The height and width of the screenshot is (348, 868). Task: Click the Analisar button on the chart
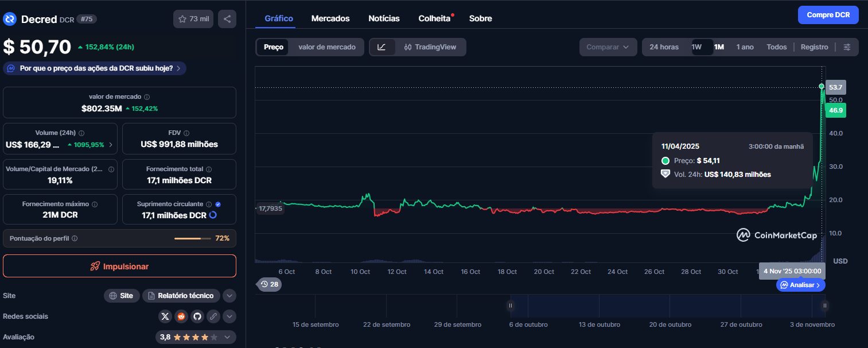[x=800, y=284]
